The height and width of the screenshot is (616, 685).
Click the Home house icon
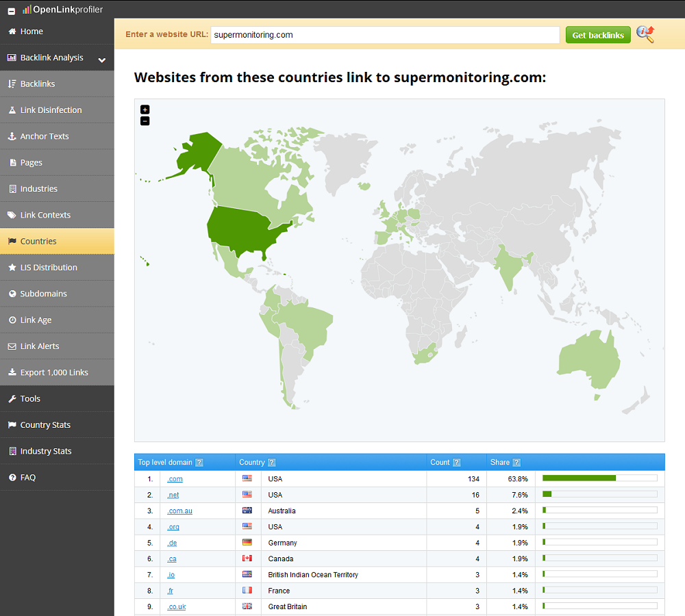12,31
